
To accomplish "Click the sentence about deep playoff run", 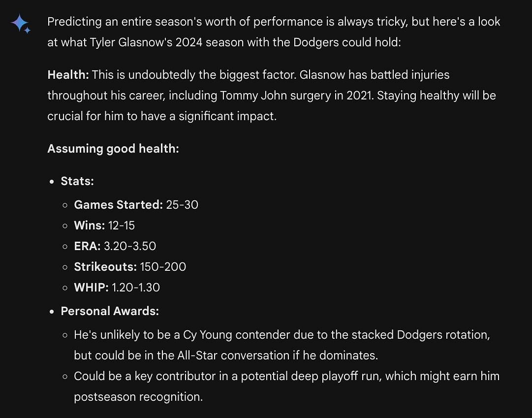I will tap(286, 376).
